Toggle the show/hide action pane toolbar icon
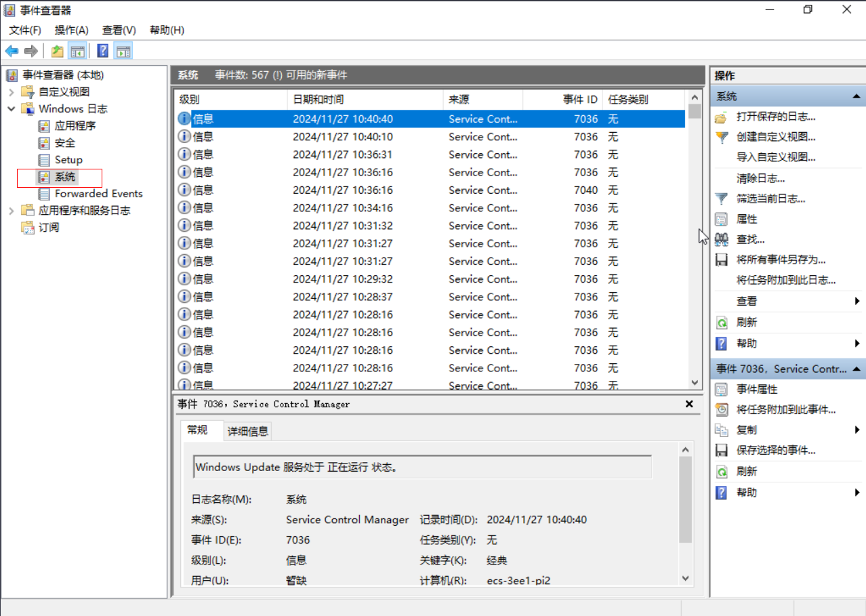 (x=123, y=51)
